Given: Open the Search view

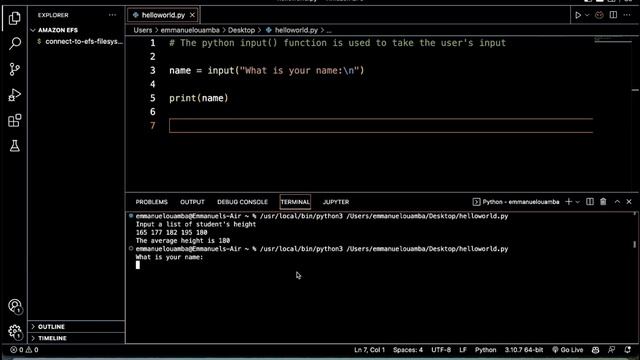Looking at the screenshot, I should pos(15,43).
